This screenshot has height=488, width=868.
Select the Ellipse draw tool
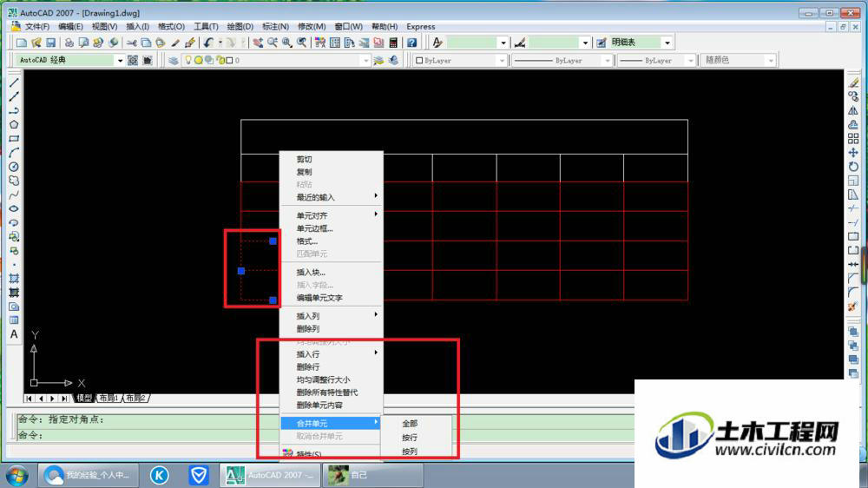[14, 208]
